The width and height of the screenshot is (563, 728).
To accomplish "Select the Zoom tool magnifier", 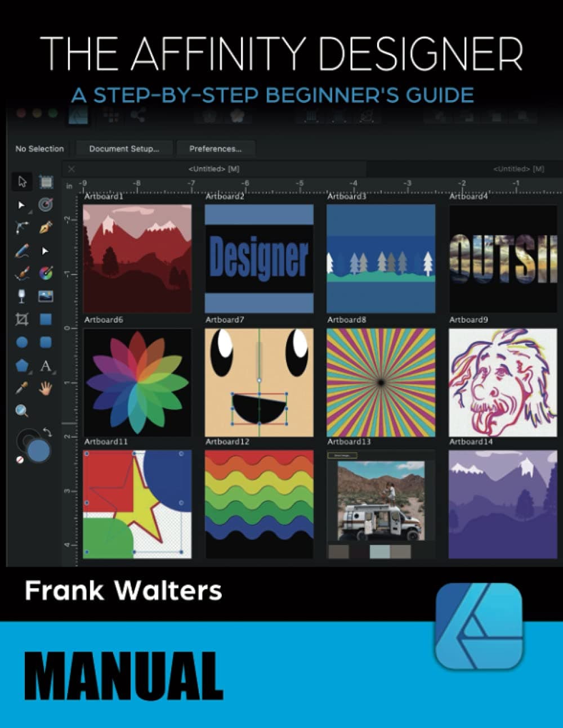I will click(x=21, y=411).
